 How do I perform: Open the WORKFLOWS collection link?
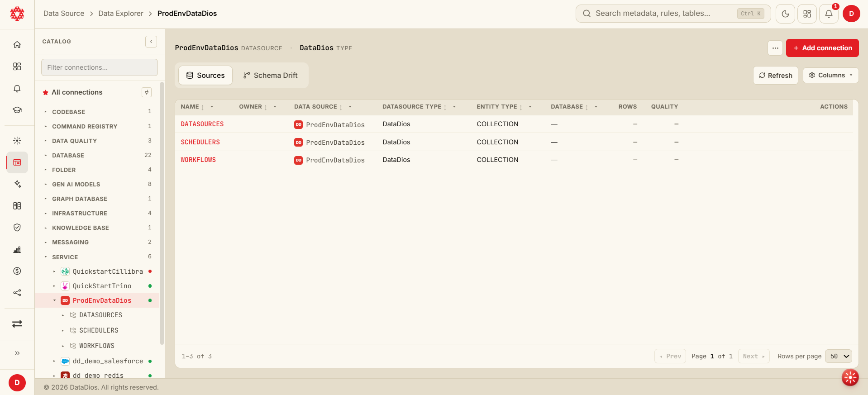[x=198, y=160]
